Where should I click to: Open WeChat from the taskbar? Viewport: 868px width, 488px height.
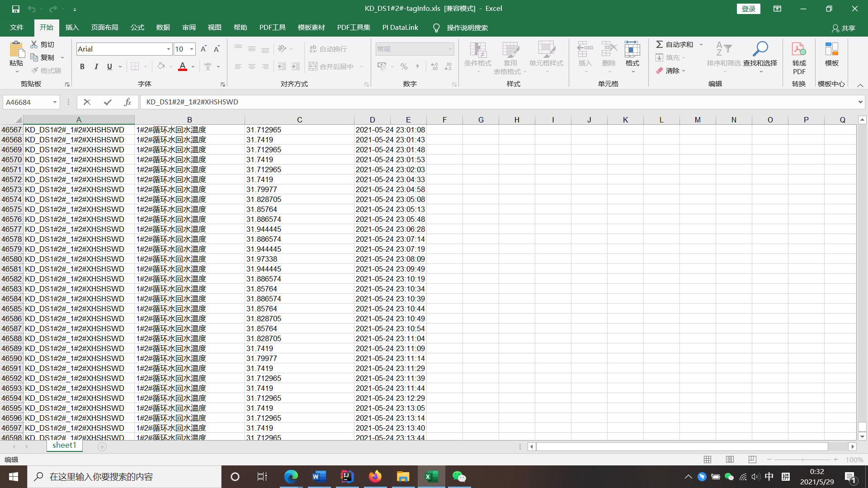tap(459, 477)
